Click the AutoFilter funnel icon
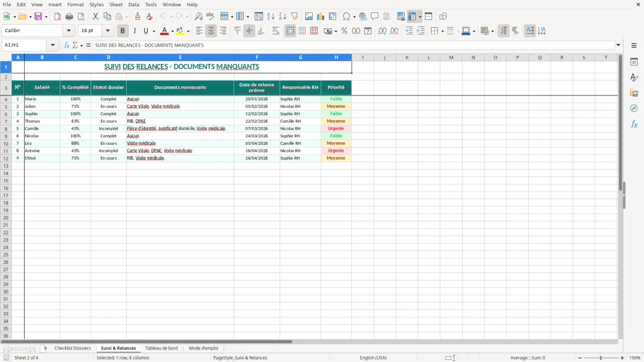 (295, 17)
